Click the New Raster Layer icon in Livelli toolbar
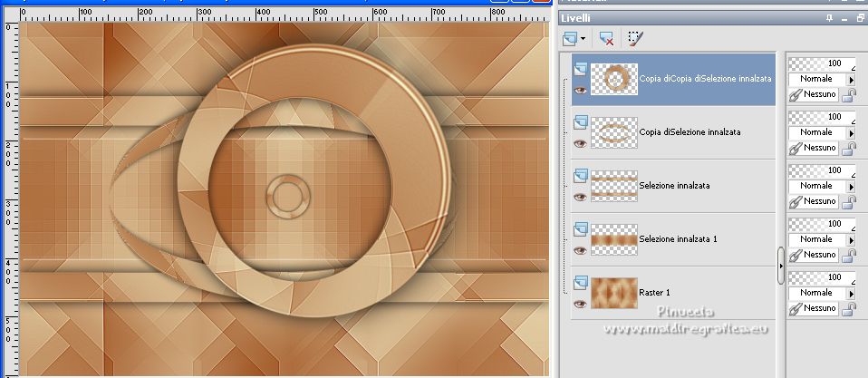 coord(570,38)
